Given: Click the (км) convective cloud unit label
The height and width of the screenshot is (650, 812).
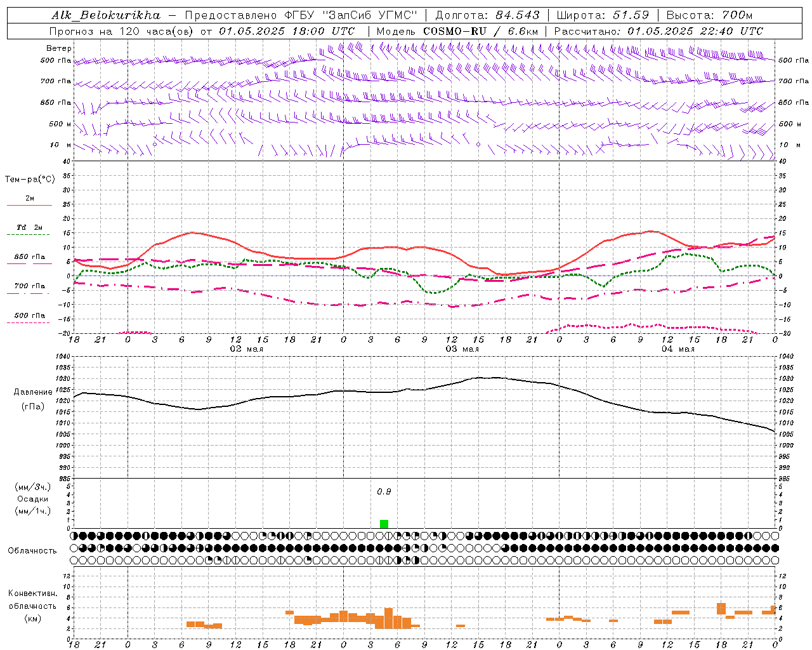Looking at the screenshot, I should [x=33, y=618].
